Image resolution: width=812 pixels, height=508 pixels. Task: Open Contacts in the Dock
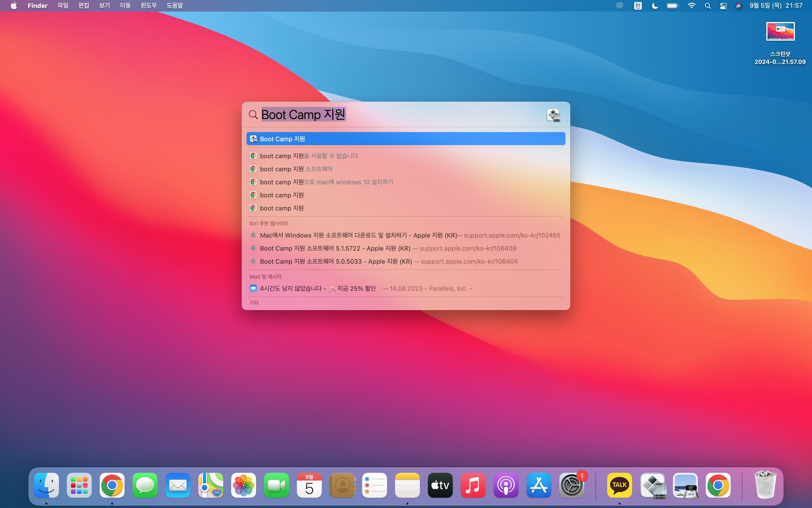tap(342, 485)
